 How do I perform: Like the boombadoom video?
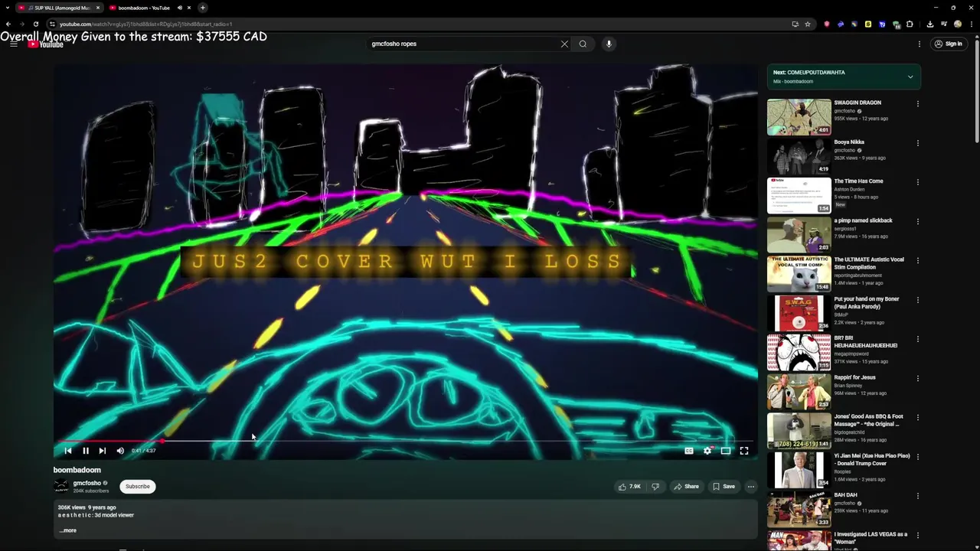(629, 487)
